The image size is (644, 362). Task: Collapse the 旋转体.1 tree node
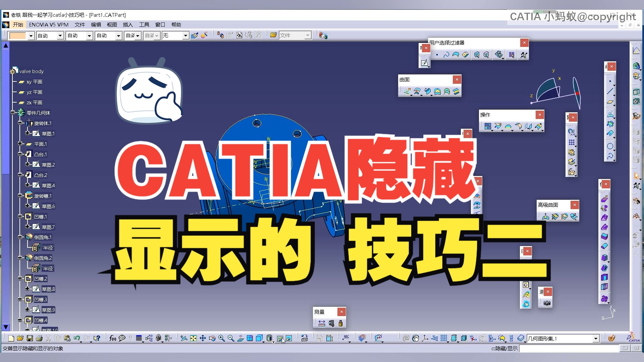click(x=20, y=123)
